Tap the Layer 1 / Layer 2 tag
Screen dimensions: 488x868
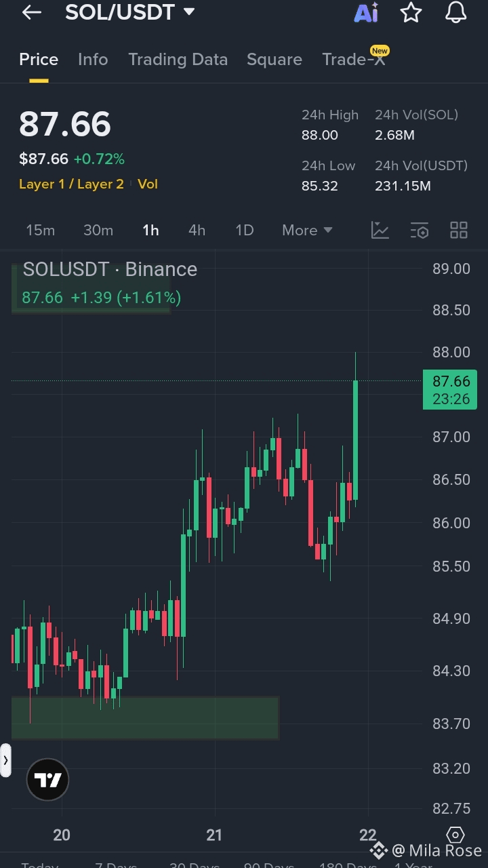pyautogui.click(x=71, y=184)
